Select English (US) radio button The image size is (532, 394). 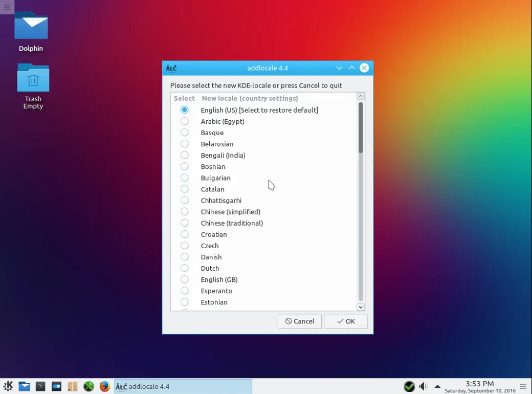[x=185, y=110]
